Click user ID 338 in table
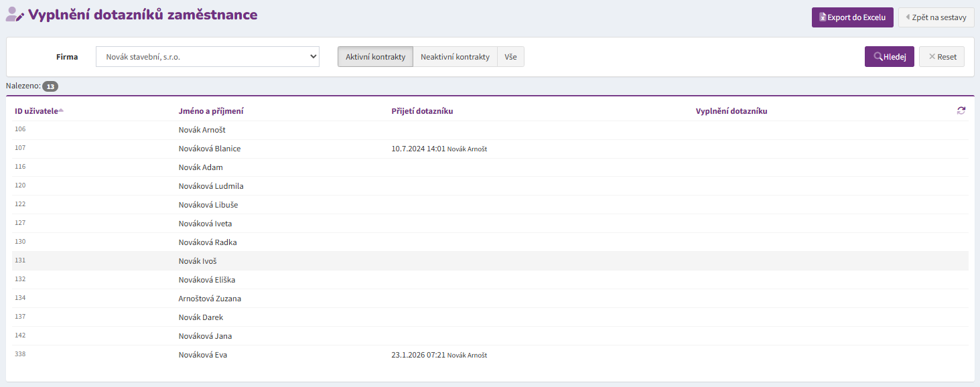 [x=20, y=354]
